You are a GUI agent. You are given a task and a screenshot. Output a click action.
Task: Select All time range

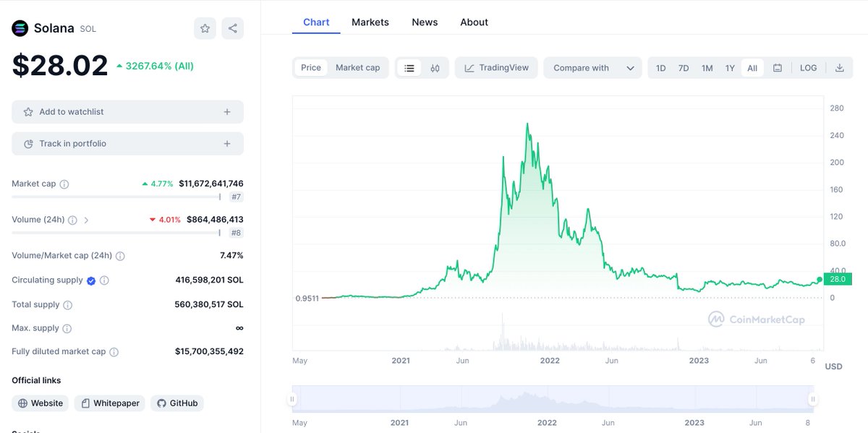pyautogui.click(x=752, y=68)
